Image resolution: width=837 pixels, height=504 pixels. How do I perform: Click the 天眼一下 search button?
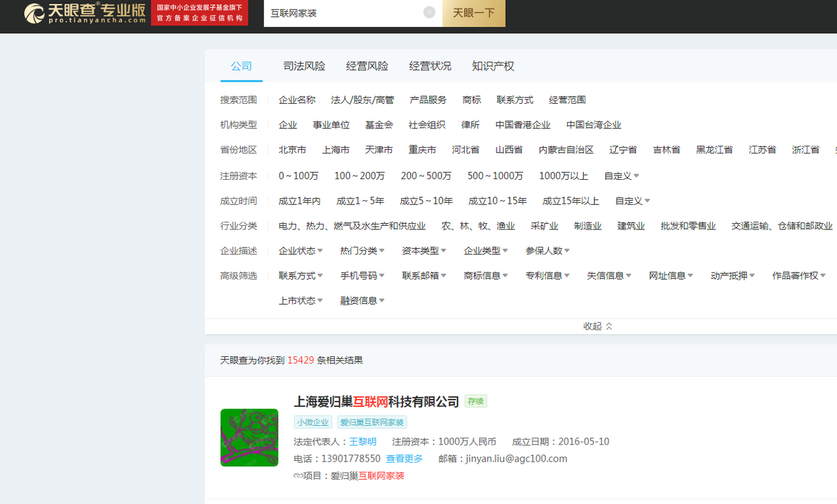pos(474,13)
